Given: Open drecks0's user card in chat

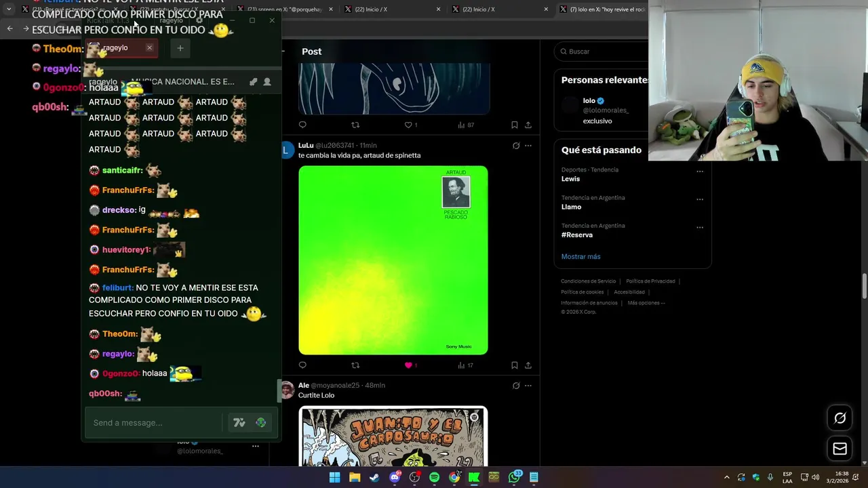Looking at the screenshot, I should tap(119, 211).
